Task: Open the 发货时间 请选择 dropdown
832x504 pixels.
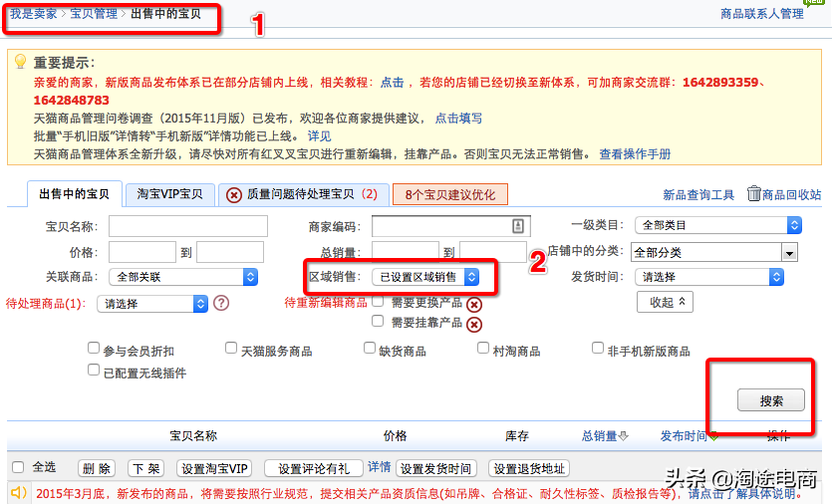Action: [x=709, y=277]
